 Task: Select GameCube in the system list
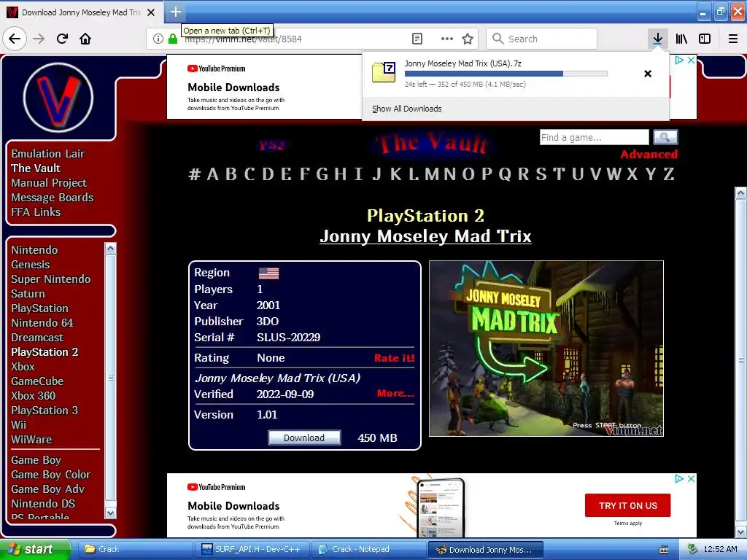tap(37, 381)
